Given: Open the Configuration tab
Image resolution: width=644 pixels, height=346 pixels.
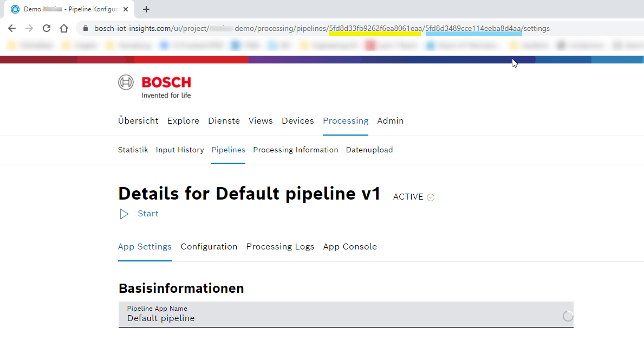Looking at the screenshot, I should point(209,247).
